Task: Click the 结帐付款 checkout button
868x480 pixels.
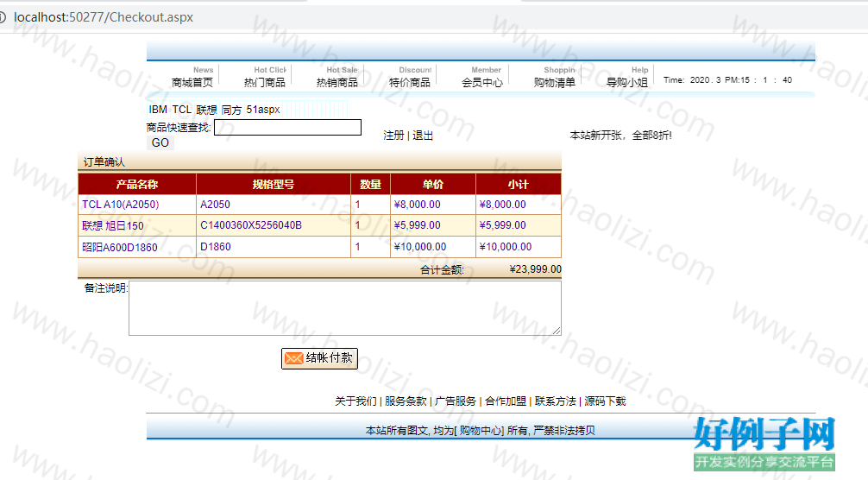Action: (319, 358)
